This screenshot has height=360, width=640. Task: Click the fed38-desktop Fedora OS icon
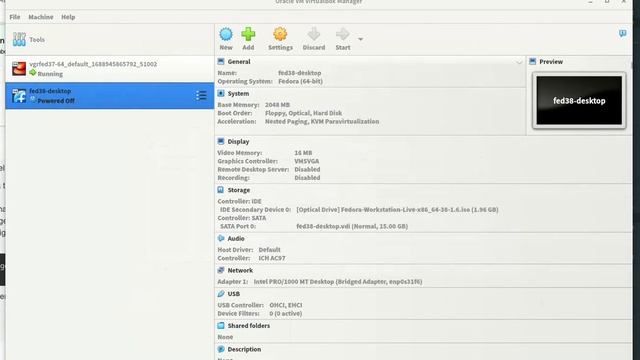click(19, 96)
